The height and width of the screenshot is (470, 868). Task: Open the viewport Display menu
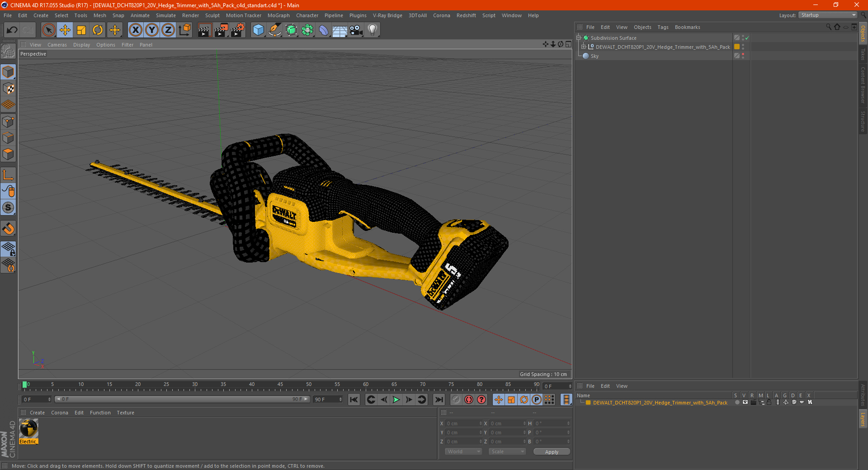click(x=81, y=45)
